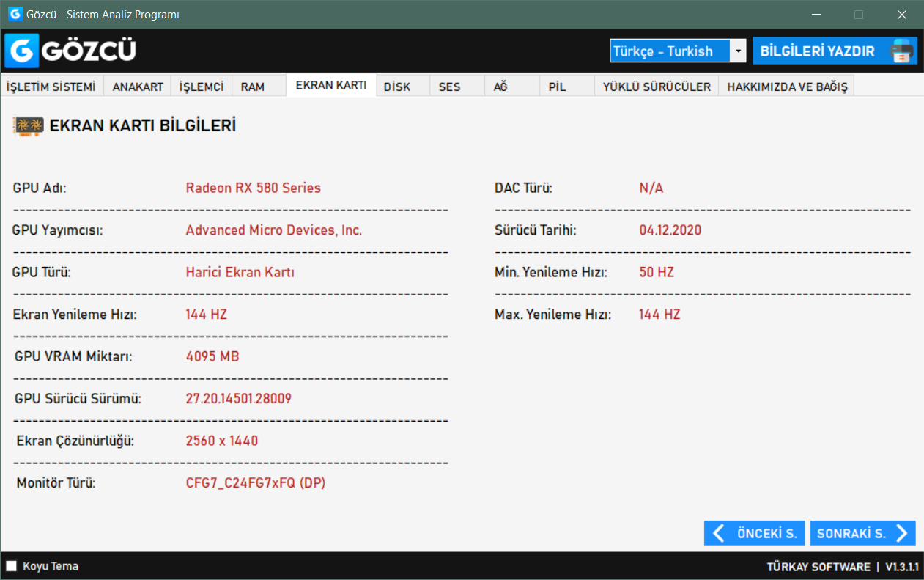
Task: Click the Monitör Türü label
Action: (56, 483)
